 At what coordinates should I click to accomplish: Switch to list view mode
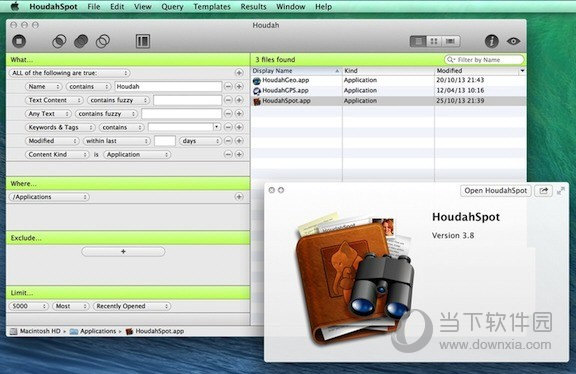point(418,41)
